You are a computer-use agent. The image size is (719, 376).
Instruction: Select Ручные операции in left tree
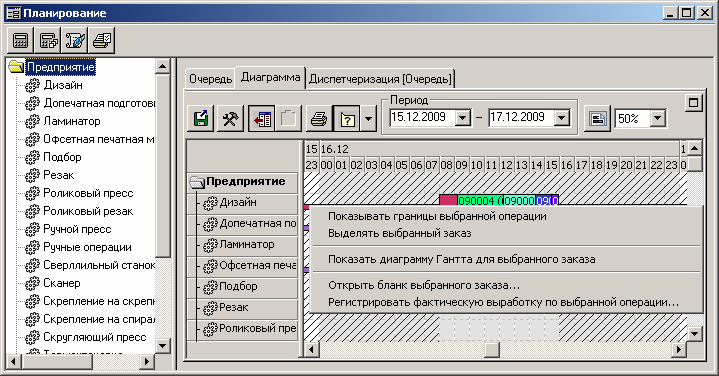coord(87,247)
